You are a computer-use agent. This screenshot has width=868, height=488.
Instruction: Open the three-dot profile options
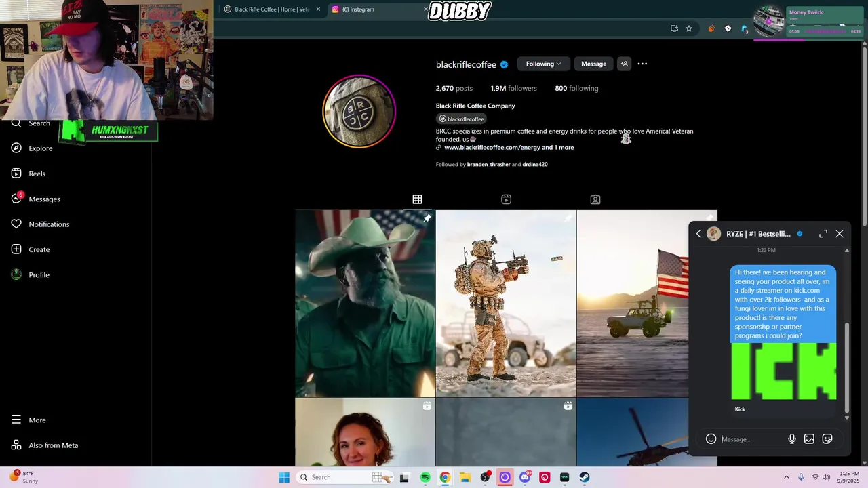tap(642, 64)
